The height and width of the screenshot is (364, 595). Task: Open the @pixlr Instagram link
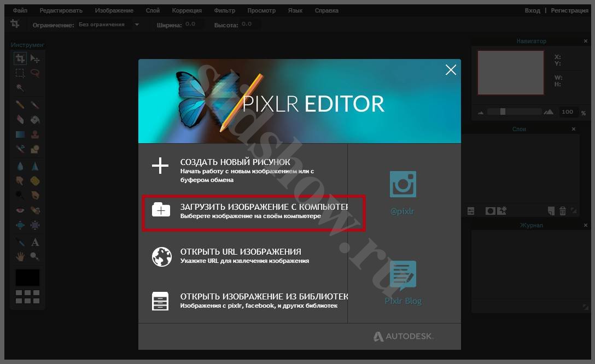click(402, 193)
